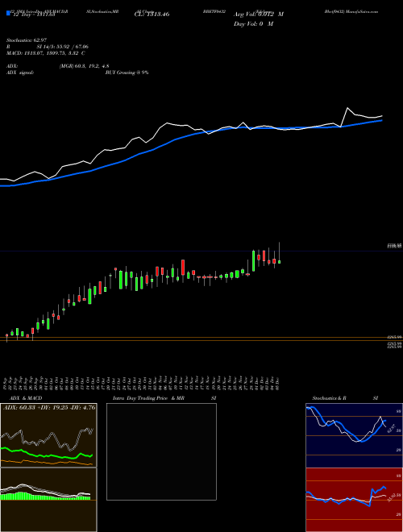This screenshot has height=532, width=403.
Task: Click the 'Day Vol: 0 M' label
Action: pos(253,24)
